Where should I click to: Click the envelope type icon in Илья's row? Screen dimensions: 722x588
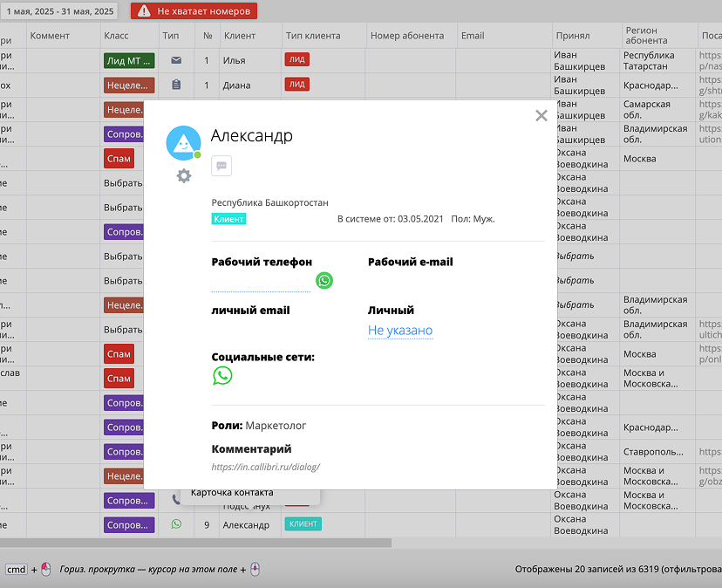[x=176, y=61]
